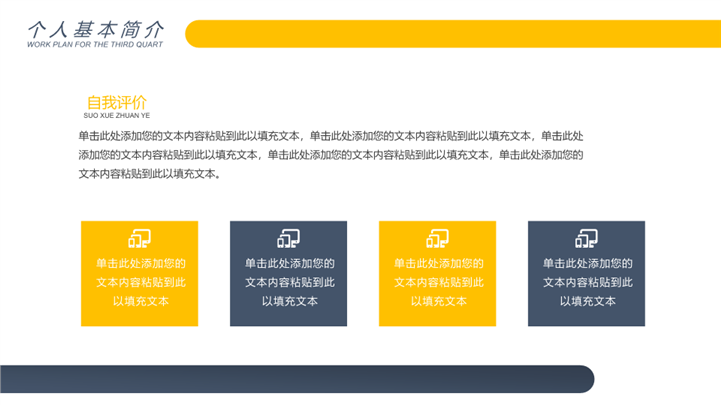Click the device icon in the rightmost dark blue card
Screen dimensions: 721x405
pyautogui.click(x=586, y=238)
